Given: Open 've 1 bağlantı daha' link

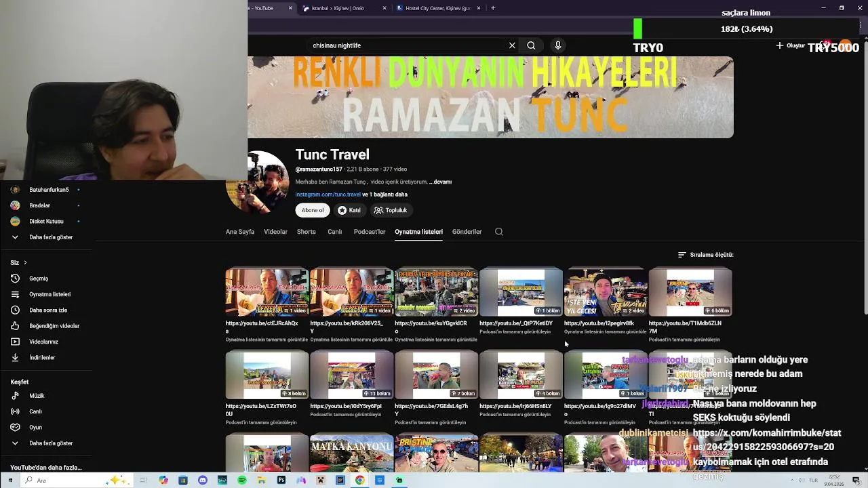Looking at the screenshot, I should 385,195.
